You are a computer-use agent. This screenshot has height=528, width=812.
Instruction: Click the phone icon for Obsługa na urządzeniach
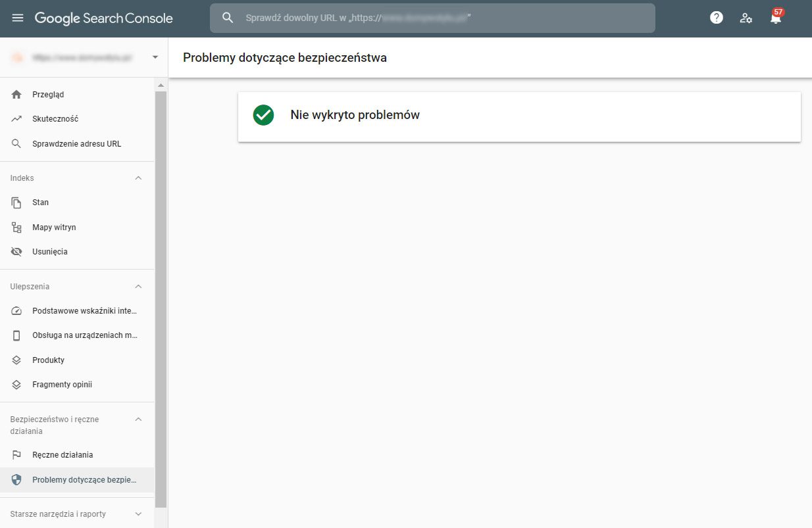(x=17, y=335)
